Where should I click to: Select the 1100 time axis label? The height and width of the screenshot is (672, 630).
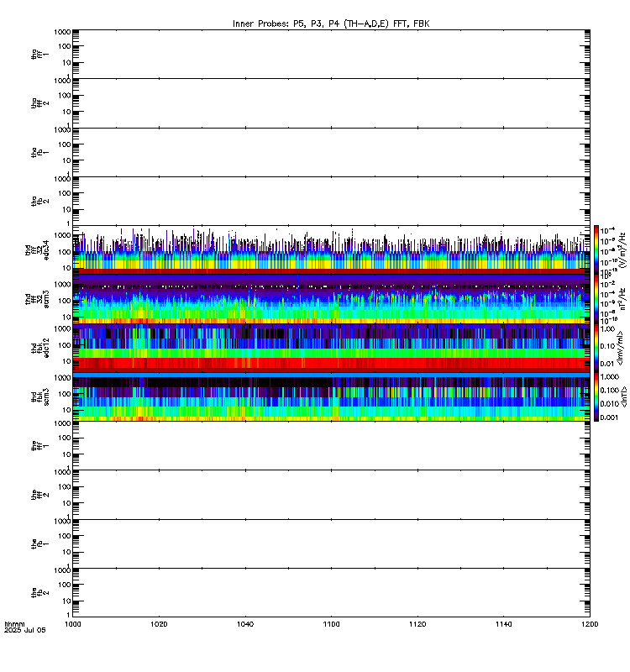[x=331, y=624]
